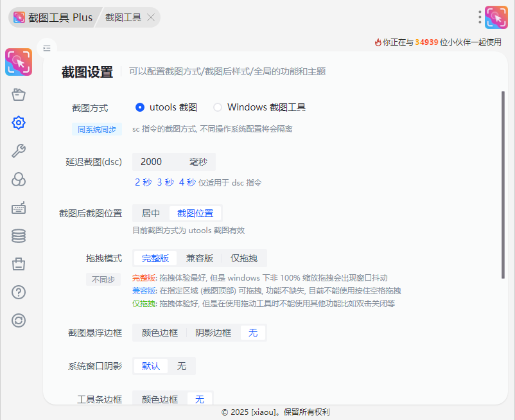Switch to the 截图工具 tab
This screenshot has height=420, width=515.
(x=123, y=17)
